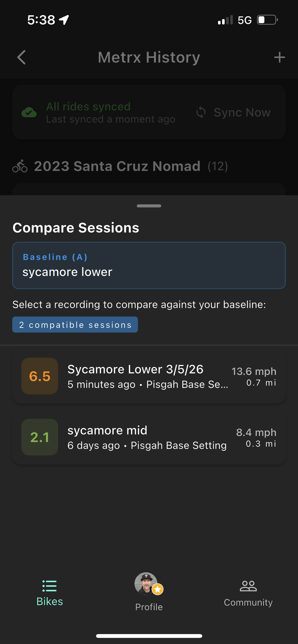Tap the green 2.1 score badge
The image size is (298, 644).
(x=40, y=437)
